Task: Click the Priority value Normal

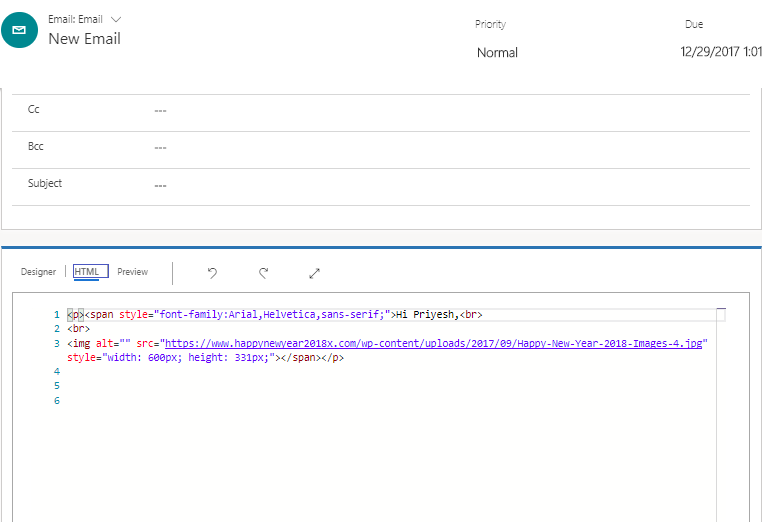Action: (x=497, y=52)
